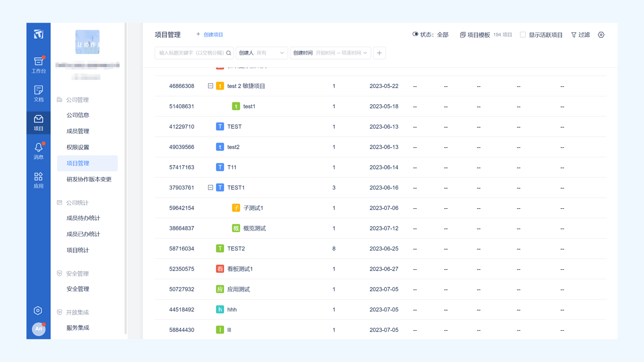Click 创建项目 to create a project
The width and height of the screenshot is (644, 362).
click(210, 35)
